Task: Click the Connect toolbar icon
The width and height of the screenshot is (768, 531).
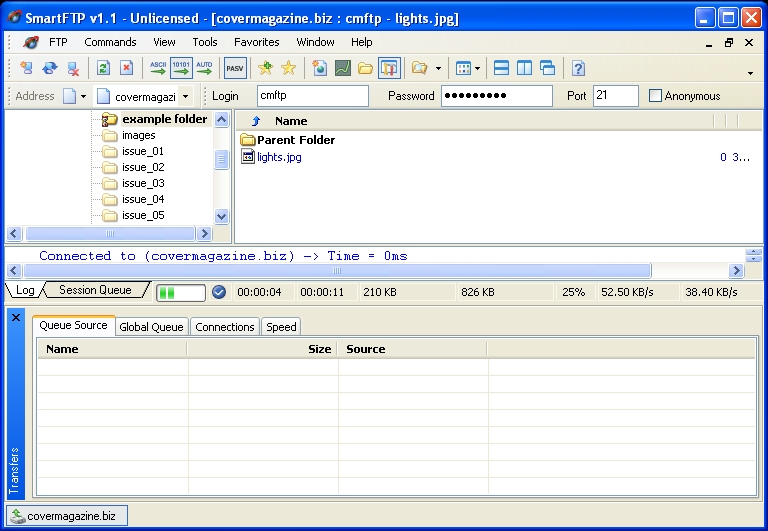Action: click(26, 68)
